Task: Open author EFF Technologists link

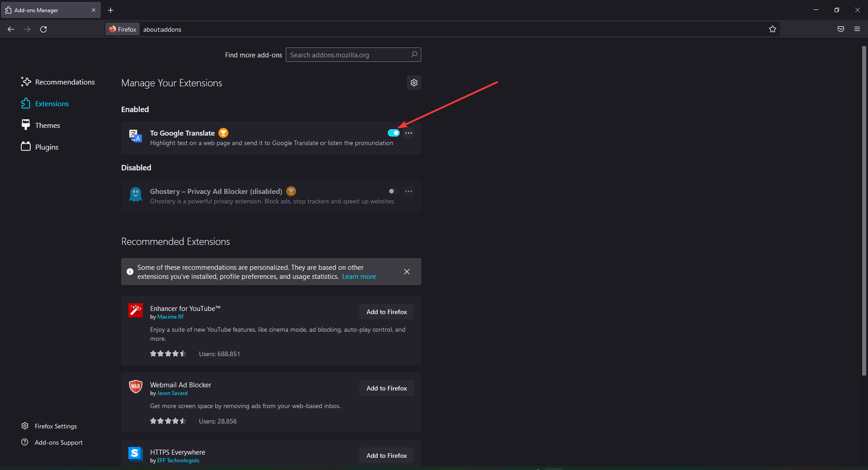Action: [178, 461]
